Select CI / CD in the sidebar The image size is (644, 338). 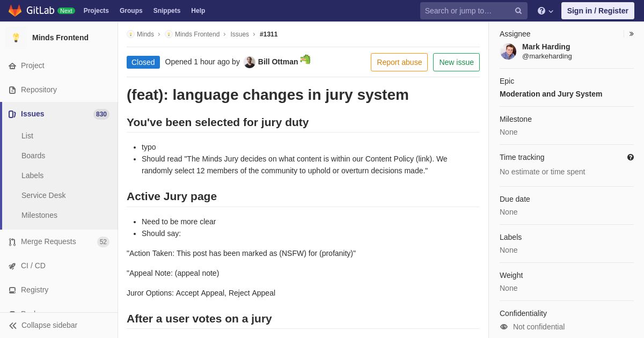[x=33, y=266]
